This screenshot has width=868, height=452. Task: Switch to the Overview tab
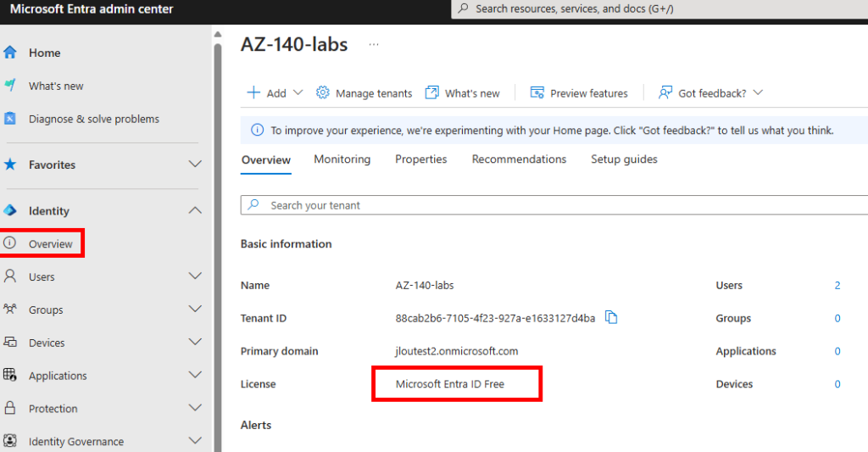tap(265, 159)
